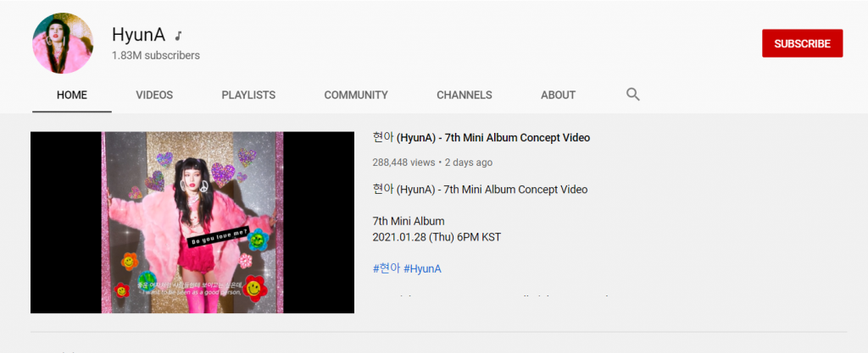
Task: Click the '2 days ago' upload time
Action: pos(468,163)
